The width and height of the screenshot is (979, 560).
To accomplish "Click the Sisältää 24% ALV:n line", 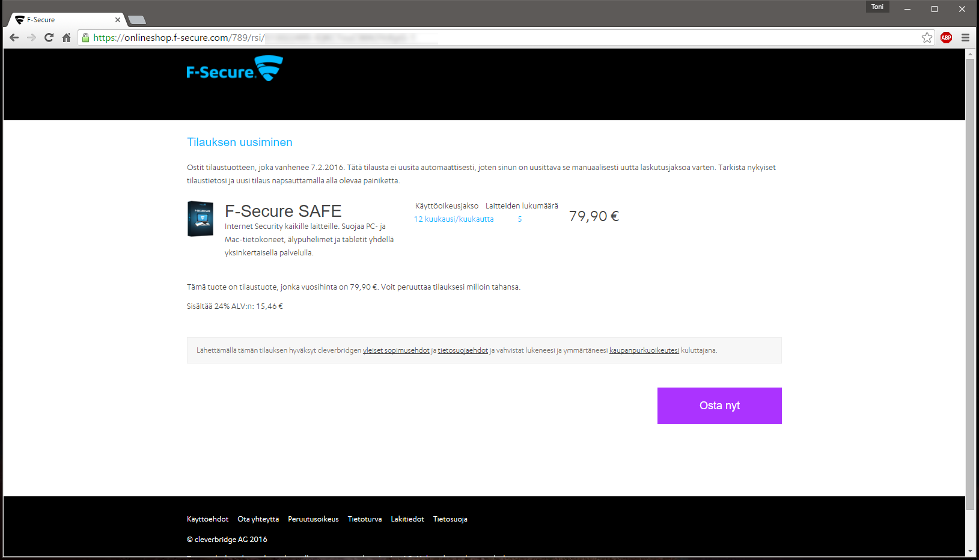I will (x=235, y=306).
